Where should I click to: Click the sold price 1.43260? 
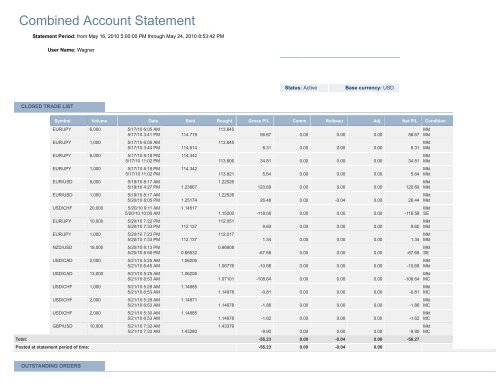[x=189, y=331]
